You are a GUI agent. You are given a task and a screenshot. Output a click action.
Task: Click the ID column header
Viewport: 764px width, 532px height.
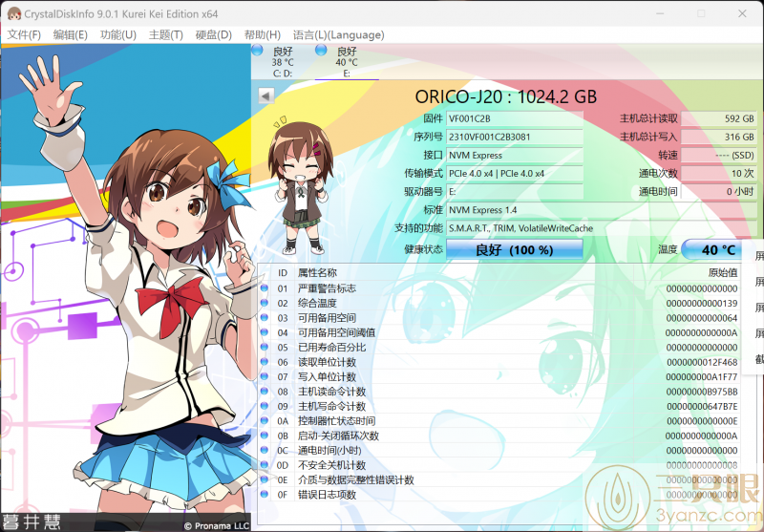(x=283, y=273)
